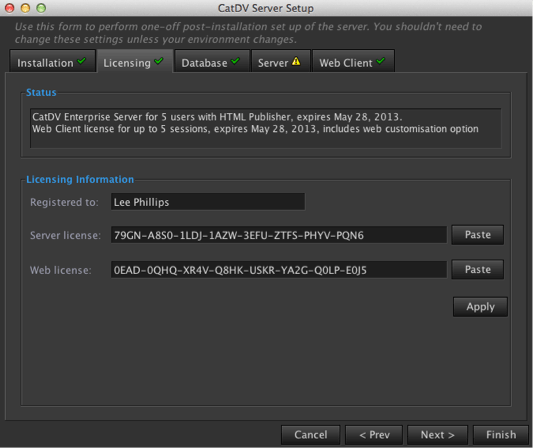Go to the Server tab
The image size is (533, 448).
(x=280, y=61)
